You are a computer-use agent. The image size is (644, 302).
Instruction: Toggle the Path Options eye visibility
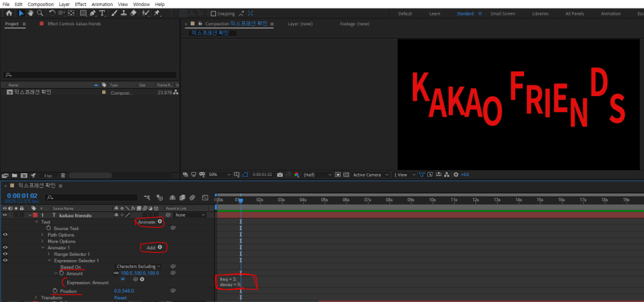(5, 235)
